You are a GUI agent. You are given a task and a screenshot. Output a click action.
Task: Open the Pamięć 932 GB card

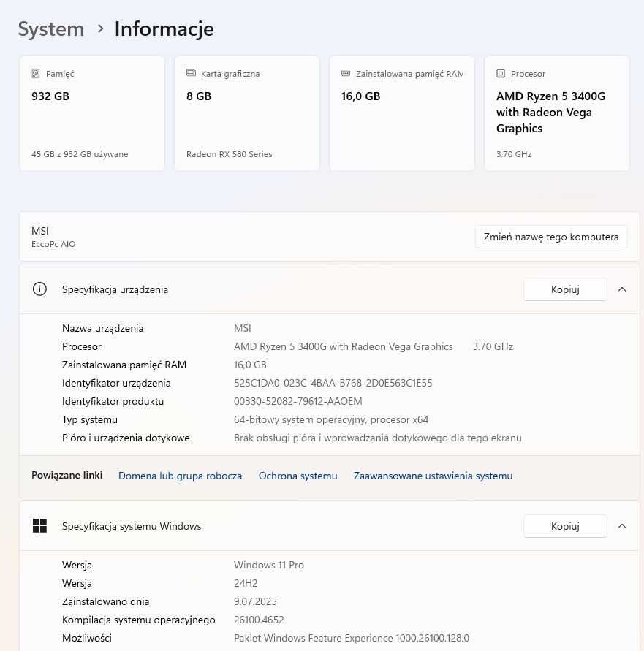[x=92, y=113]
